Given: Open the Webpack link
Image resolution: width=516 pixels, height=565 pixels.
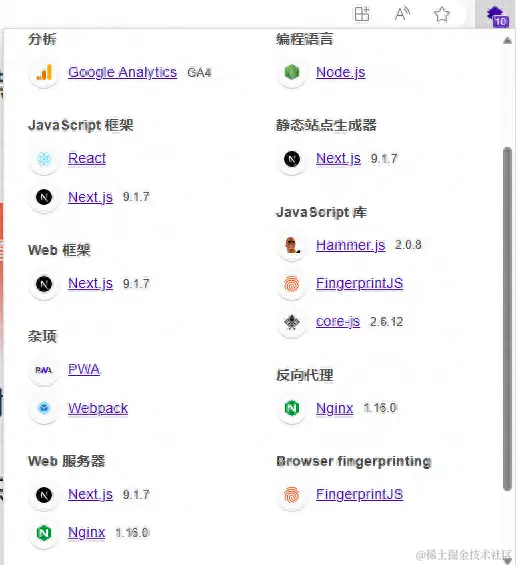Looking at the screenshot, I should (98, 408).
